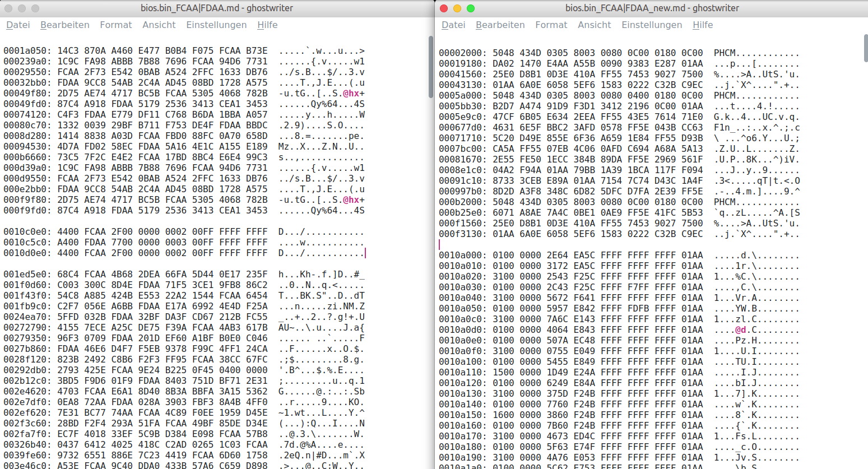868x469 pixels.
Task: Open Einstellungen menu in left FDAA.md window
Action: click(216, 25)
